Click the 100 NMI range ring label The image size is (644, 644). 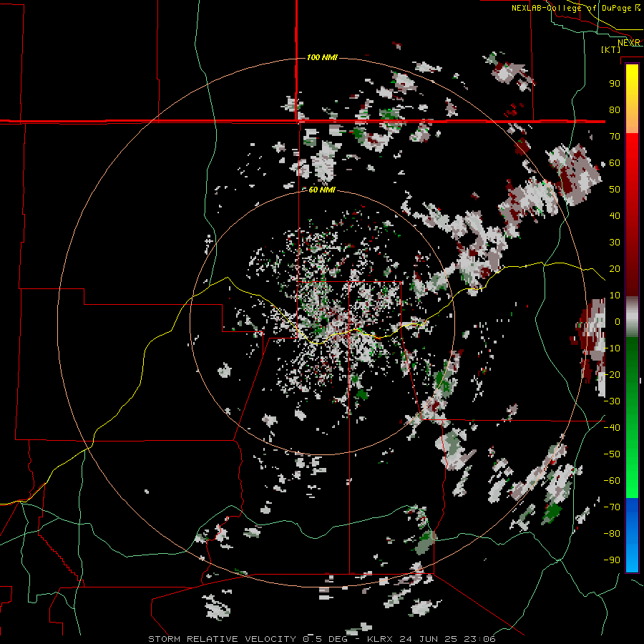pyautogui.click(x=322, y=57)
